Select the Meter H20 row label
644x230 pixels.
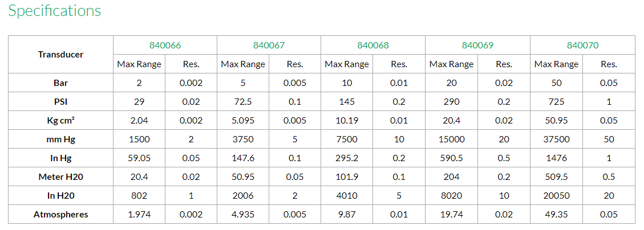point(60,177)
